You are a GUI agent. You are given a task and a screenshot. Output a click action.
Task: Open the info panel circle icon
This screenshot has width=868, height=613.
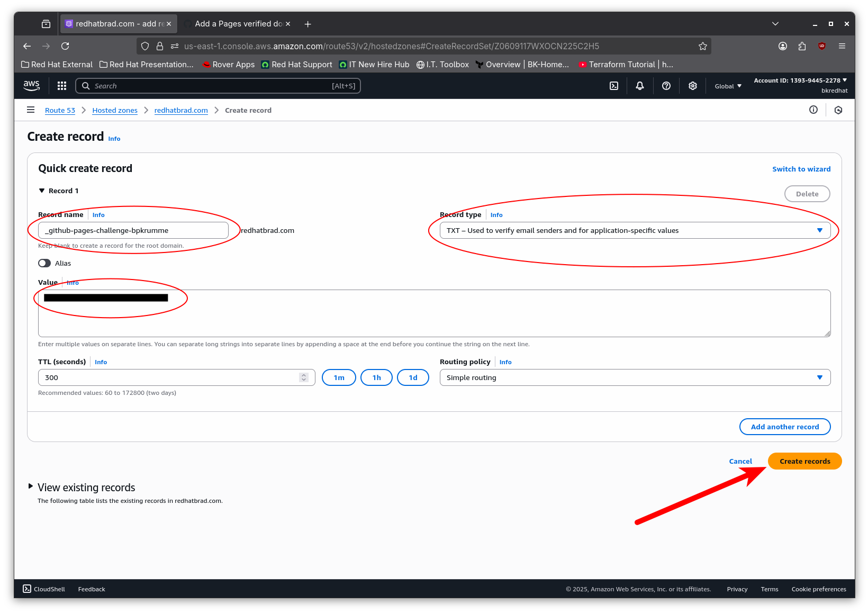pos(813,110)
